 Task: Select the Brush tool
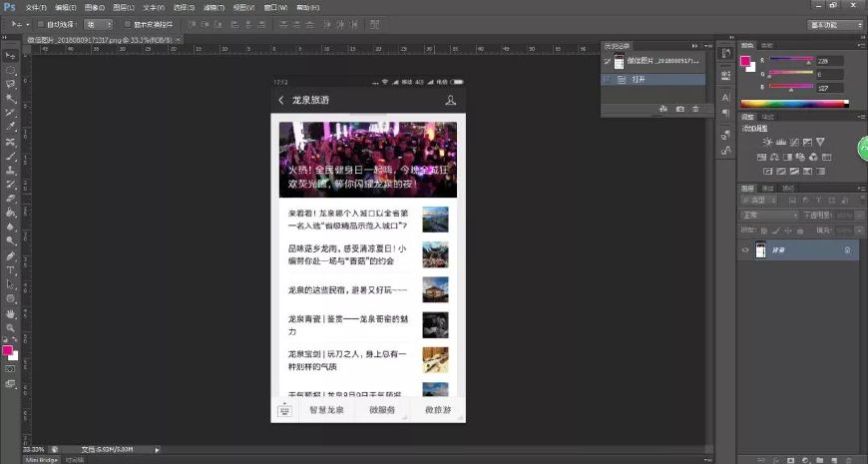[x=10, y=156]
